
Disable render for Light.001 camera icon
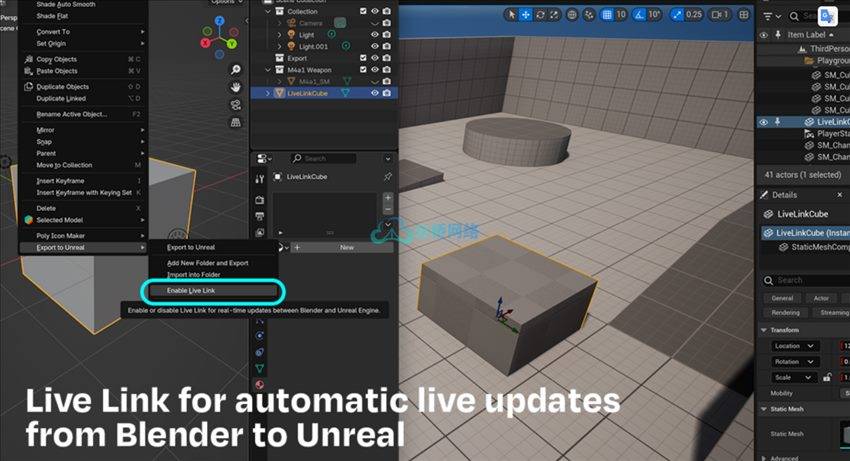tap(387, 46)
